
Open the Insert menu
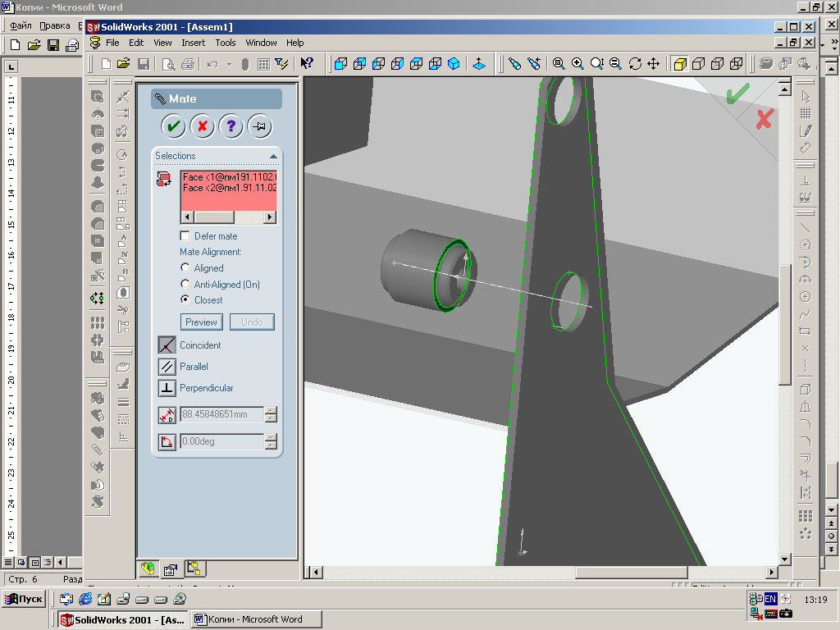(x=194, y=43)
